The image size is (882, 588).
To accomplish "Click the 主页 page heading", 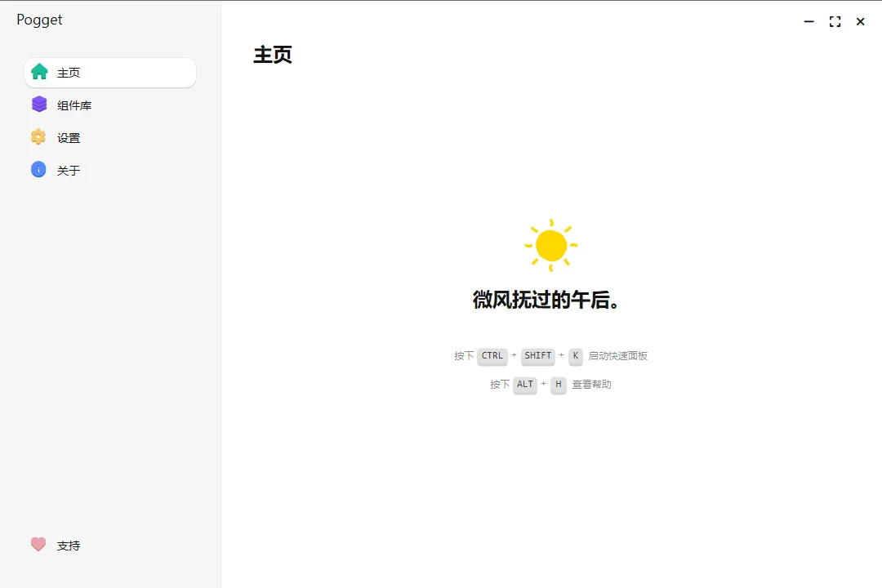I will point(273,55).
